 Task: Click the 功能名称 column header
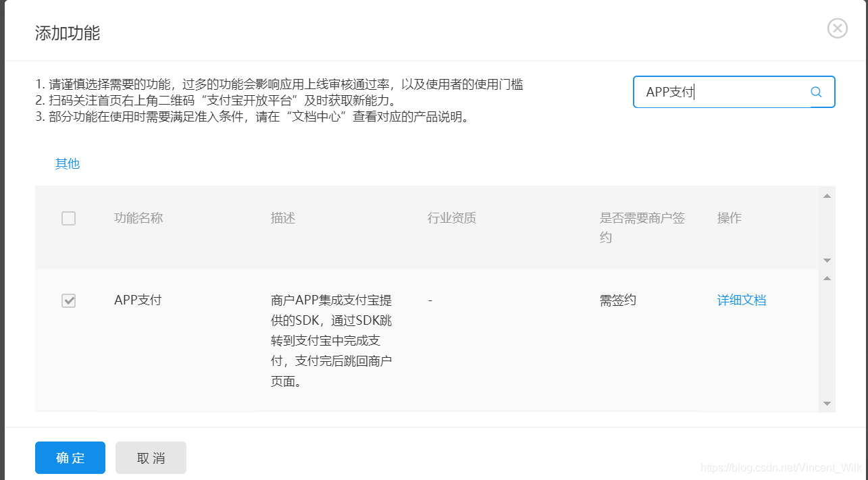[x=138, y=218]
